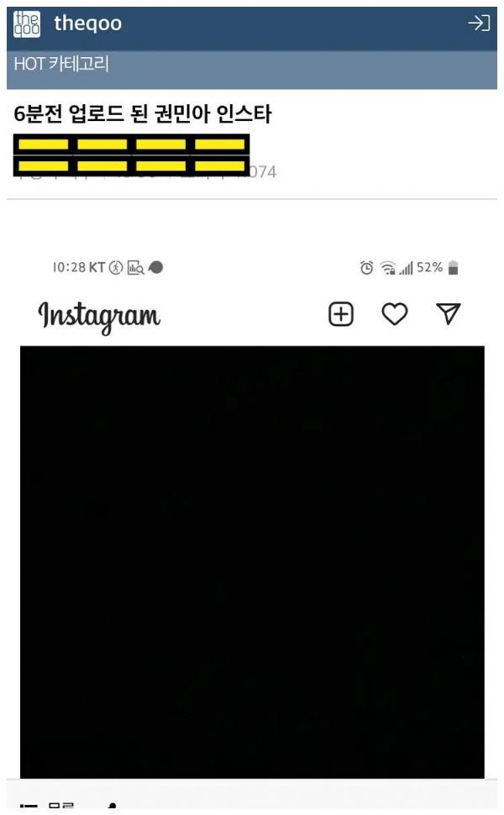Click the theqoo square logo icon
The width and height of the screenshot is (504, 815).
point(27,24)
